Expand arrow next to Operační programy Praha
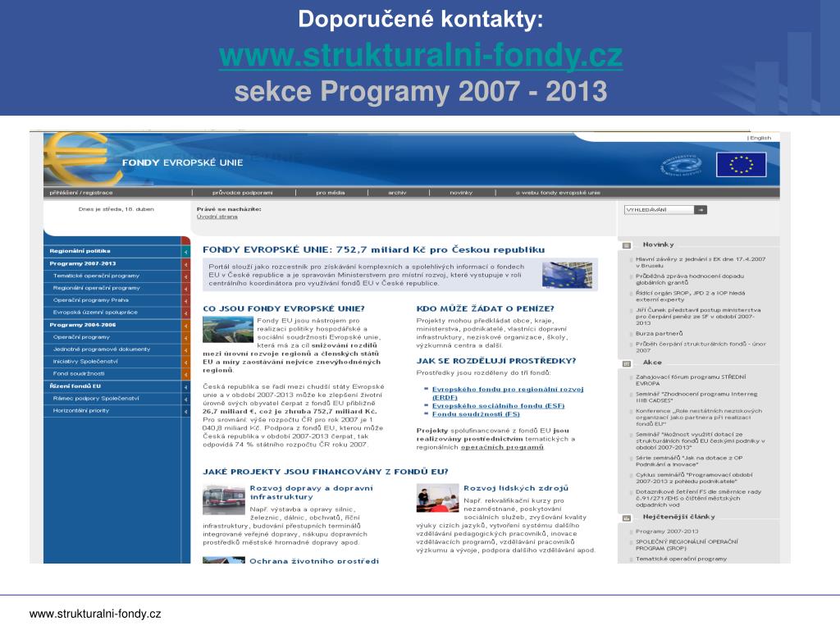 [x=186, y=301]
